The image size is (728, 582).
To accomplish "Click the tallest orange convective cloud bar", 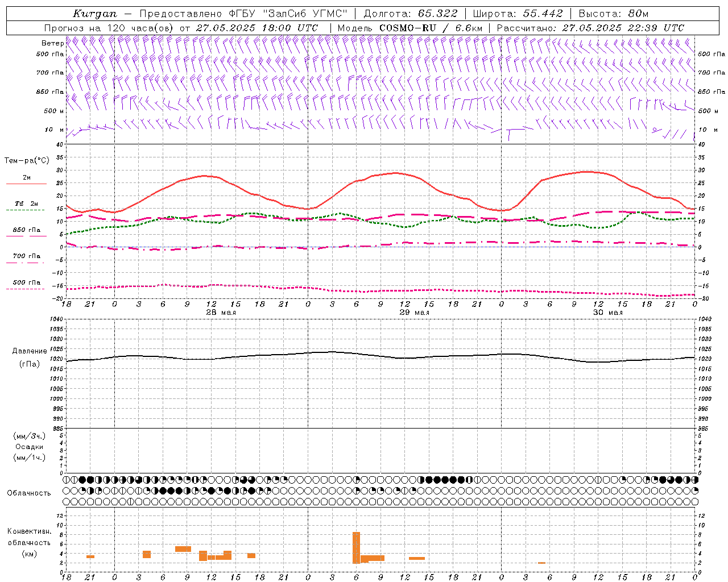I will (x=357, y=547).
